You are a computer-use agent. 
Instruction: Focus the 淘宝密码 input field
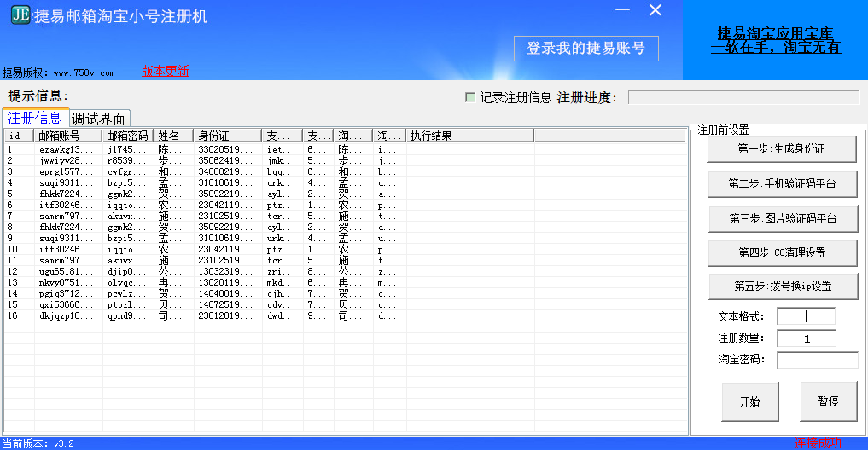(817, 360)
